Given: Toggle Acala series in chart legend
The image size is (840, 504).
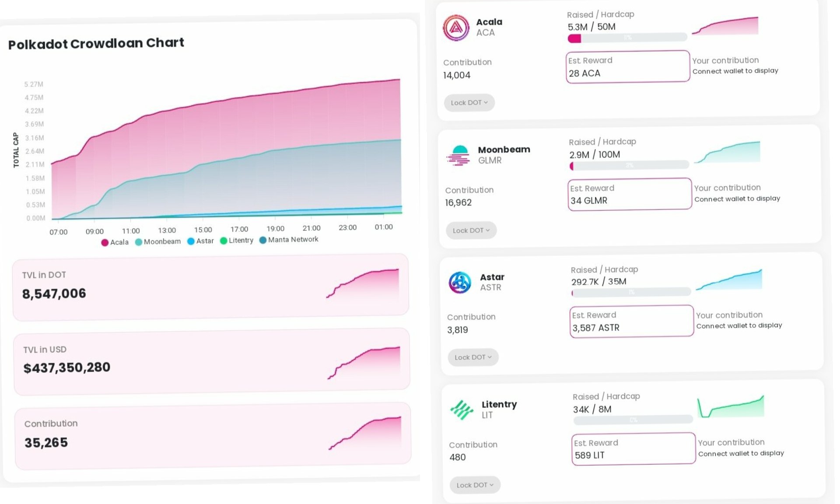Looking at the screenshot, I should [115, 242].
